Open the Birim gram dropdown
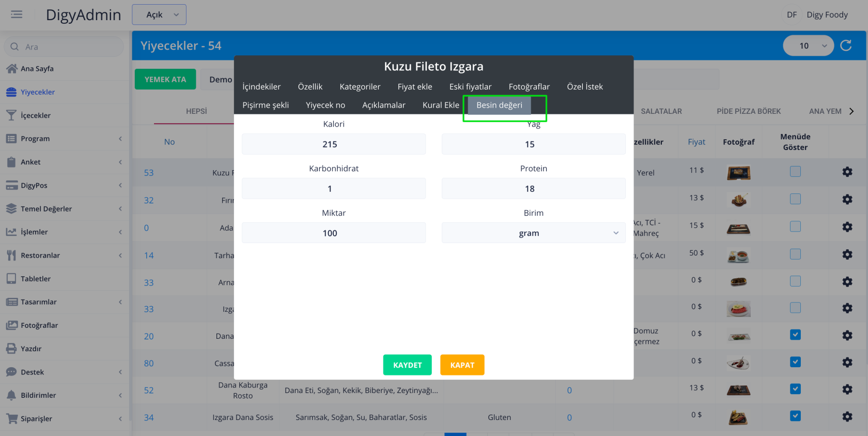The height and width of the screenshot is (436, 868). tap(533, 233)
